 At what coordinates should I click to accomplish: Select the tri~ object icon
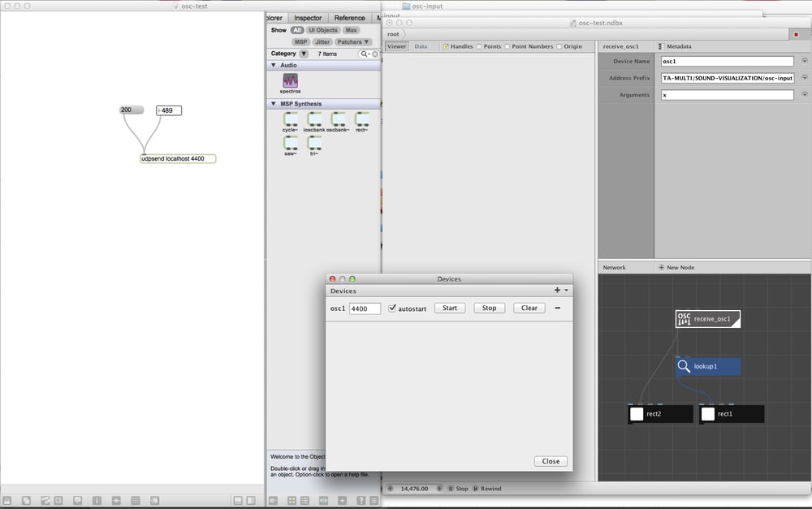point(314,143)
